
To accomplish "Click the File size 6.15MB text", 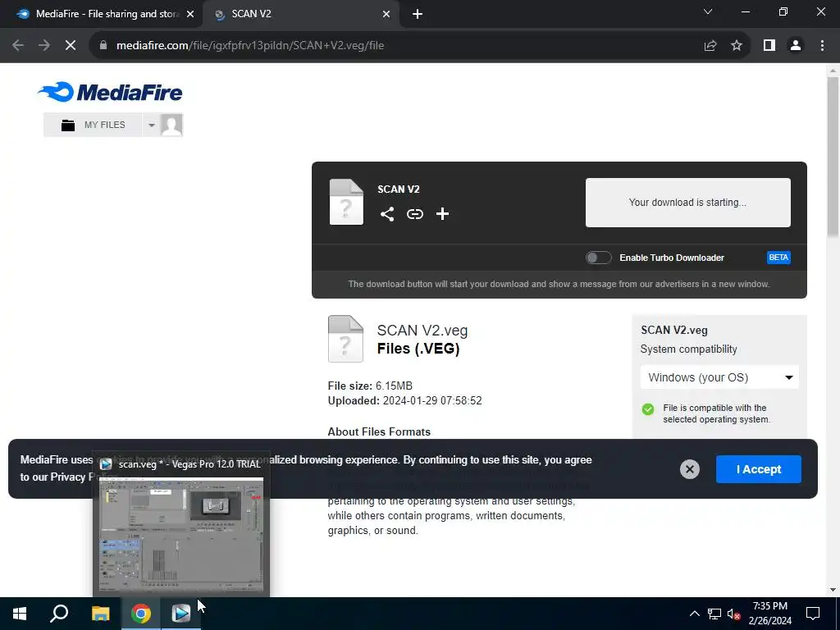I will tap(370, 386).
